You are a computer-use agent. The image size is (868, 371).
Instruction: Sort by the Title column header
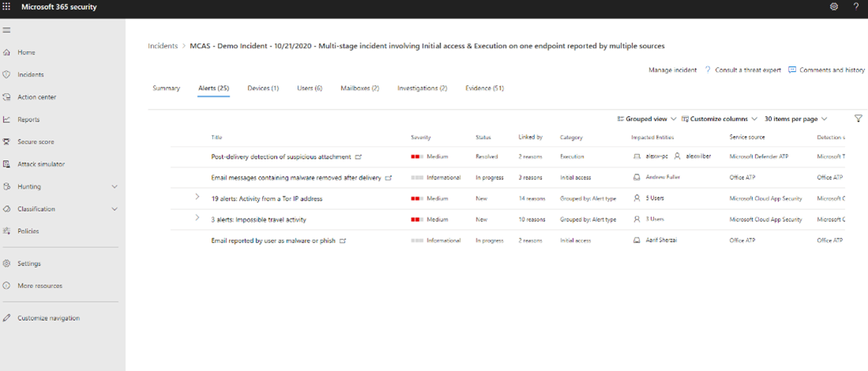pyautogui.click(x=216, y=137)
